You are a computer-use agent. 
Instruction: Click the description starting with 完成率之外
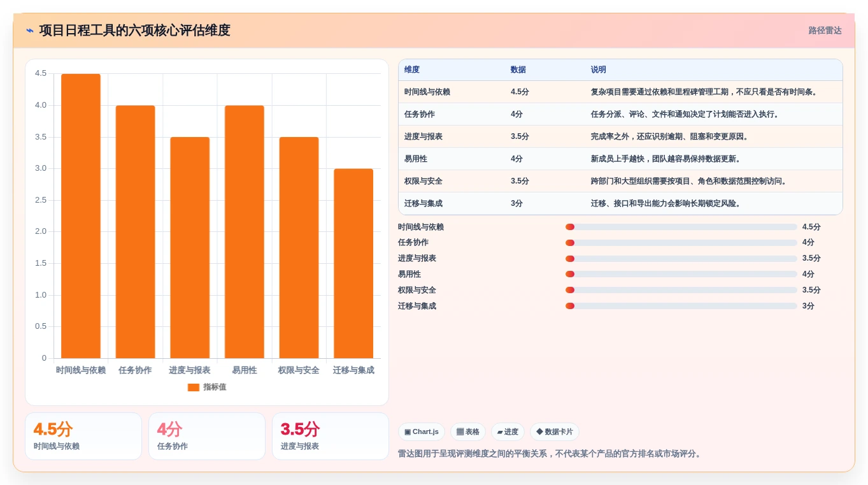669,136
